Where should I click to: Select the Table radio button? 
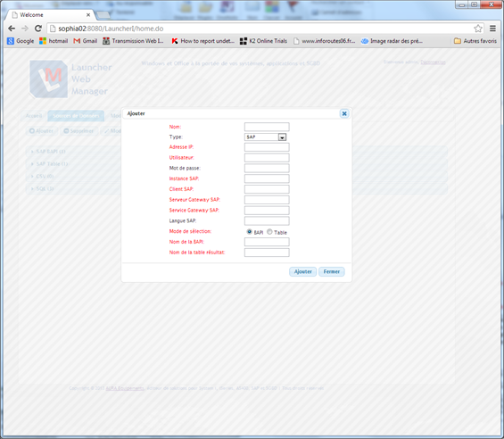269,232
